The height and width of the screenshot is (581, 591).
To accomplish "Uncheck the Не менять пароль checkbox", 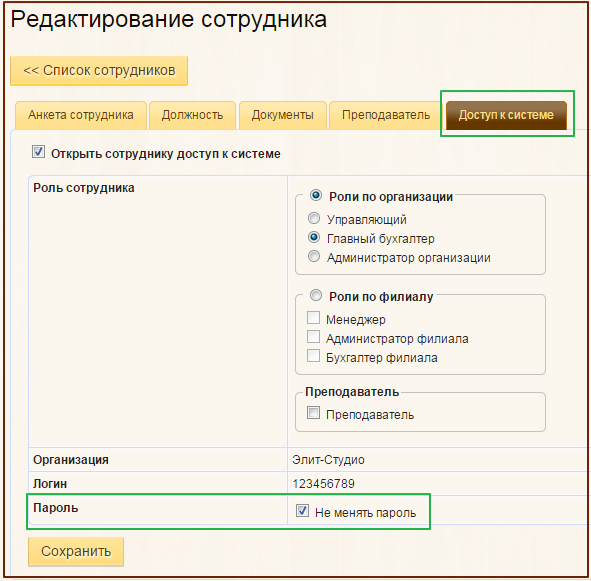I will point(302,511).
